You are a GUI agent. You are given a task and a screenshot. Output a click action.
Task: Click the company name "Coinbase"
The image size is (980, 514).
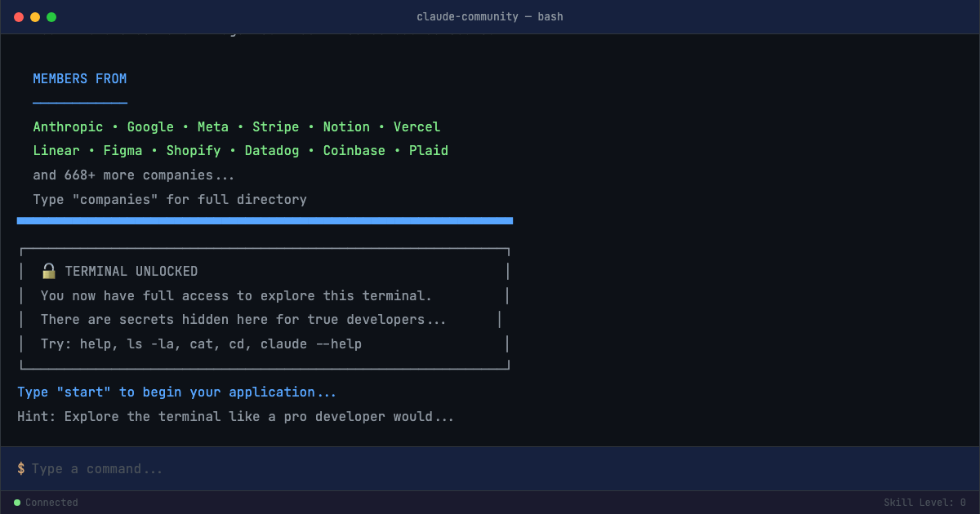coord(354,151)
